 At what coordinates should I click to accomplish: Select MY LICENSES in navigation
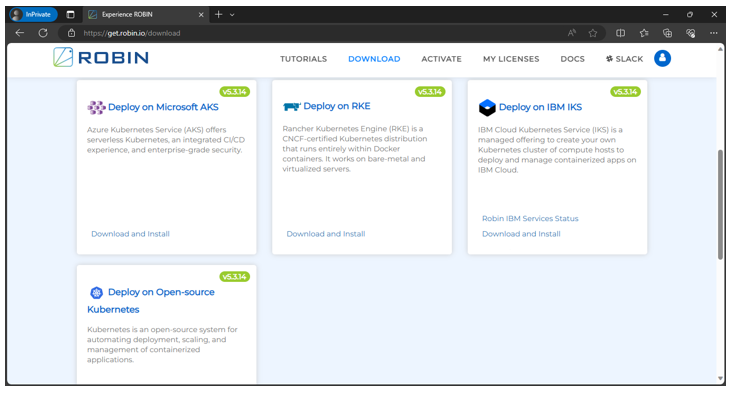511,59
